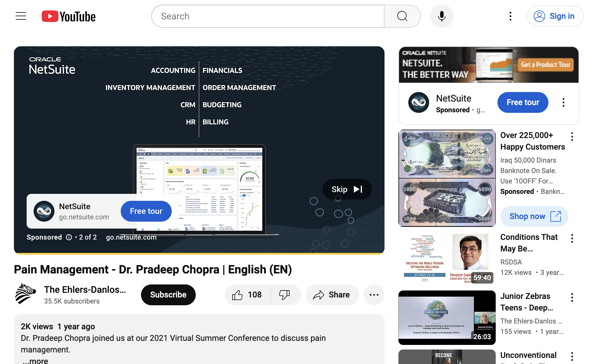Start voice search with microphone
The image size is (593, 364).
point(442,16)
